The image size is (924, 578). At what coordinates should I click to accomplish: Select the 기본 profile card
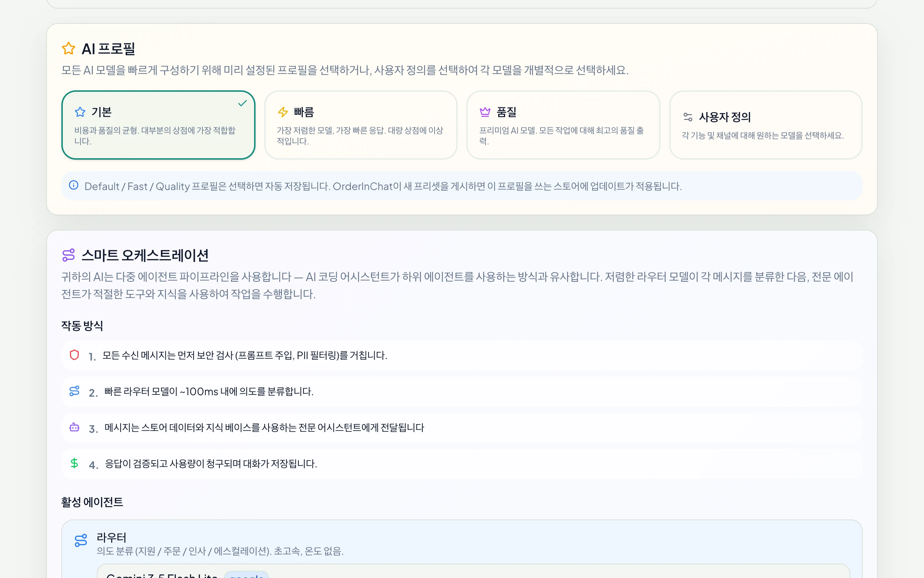[158, 125]
